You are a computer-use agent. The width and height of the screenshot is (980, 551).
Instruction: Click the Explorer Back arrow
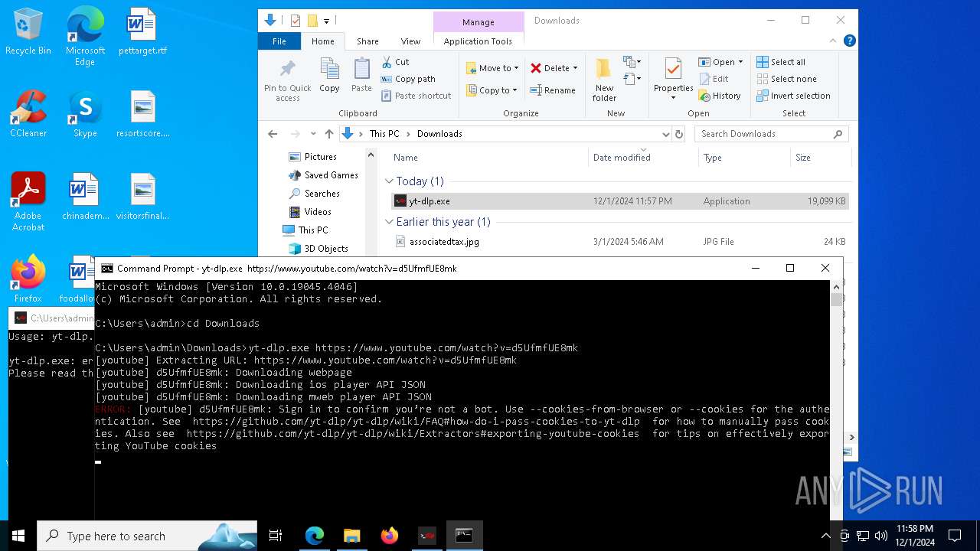(273, 134)
